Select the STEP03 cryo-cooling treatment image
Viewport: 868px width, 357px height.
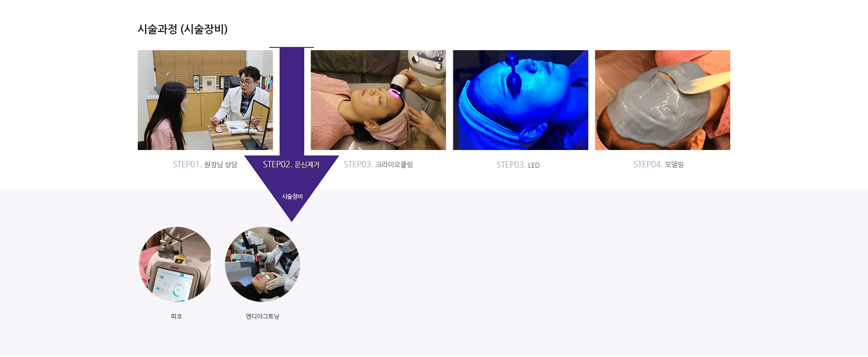coord(378,100)
